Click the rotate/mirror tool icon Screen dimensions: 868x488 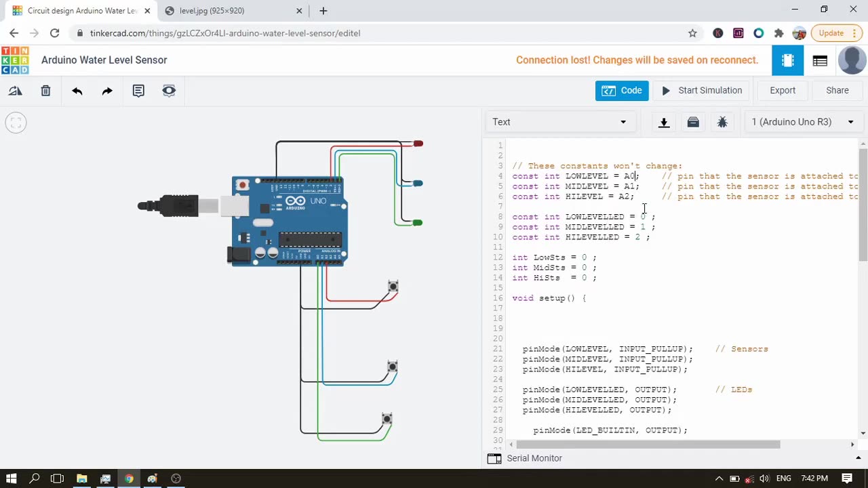[x=15, y=91]
